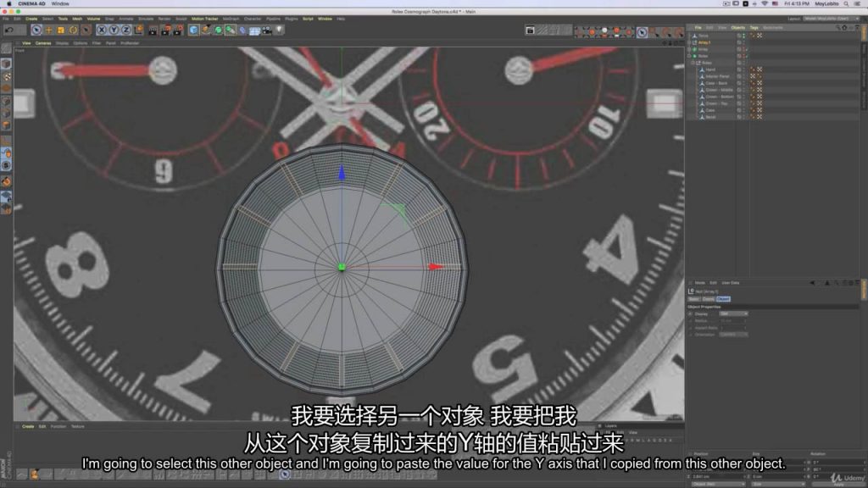The image size is (868, 488).
Task: Toggle visibility dots for Interior Panel
Action: (744, 76)
